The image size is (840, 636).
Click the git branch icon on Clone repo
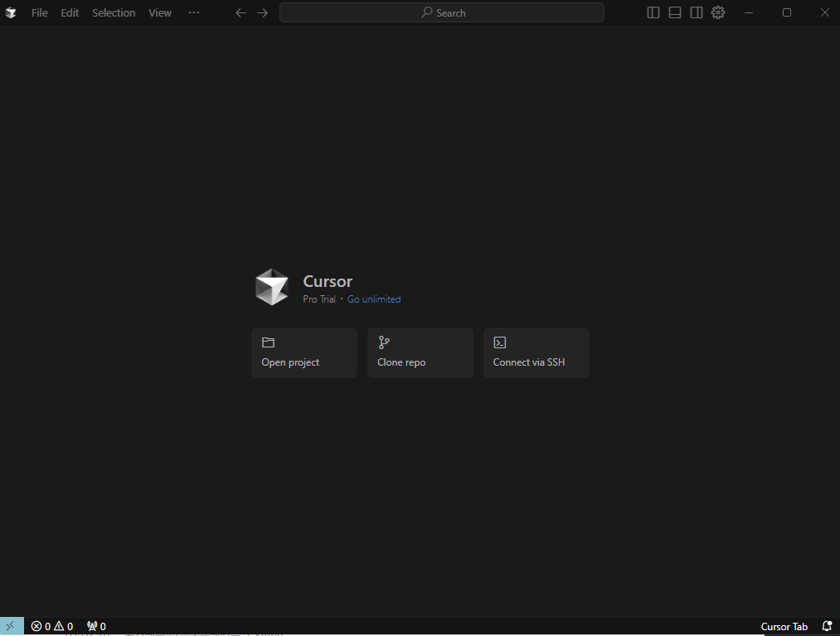click(x=384, y=342)
